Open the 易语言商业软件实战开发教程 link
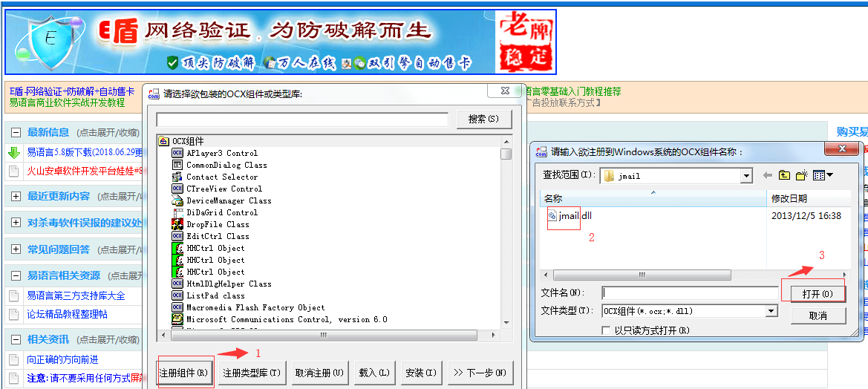The height and width of the screenshot is (389, 868). click(x=67, y=103)
